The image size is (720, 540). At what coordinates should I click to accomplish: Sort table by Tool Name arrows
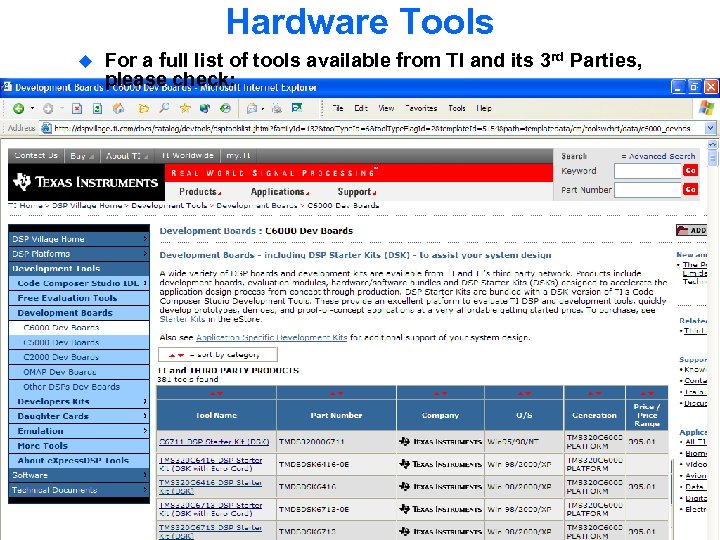tap(216, 394)
